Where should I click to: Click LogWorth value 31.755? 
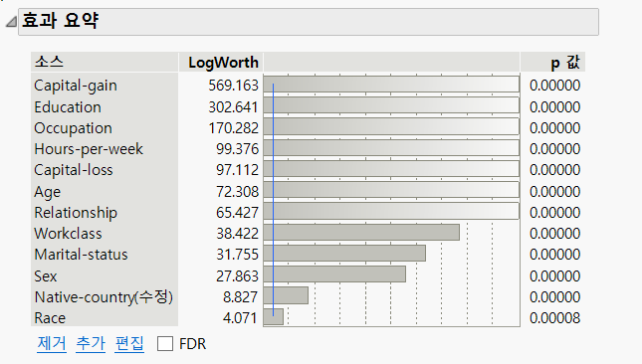pos(238,254)
